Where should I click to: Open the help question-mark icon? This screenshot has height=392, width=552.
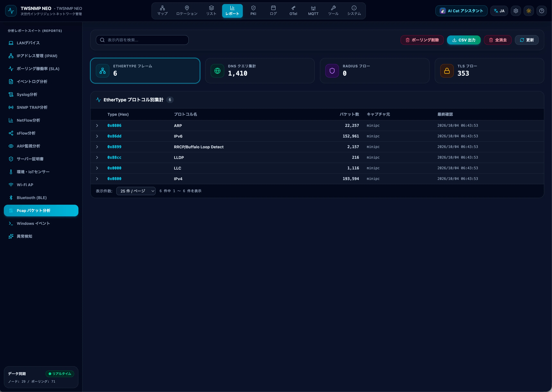(x=541, y=11)
